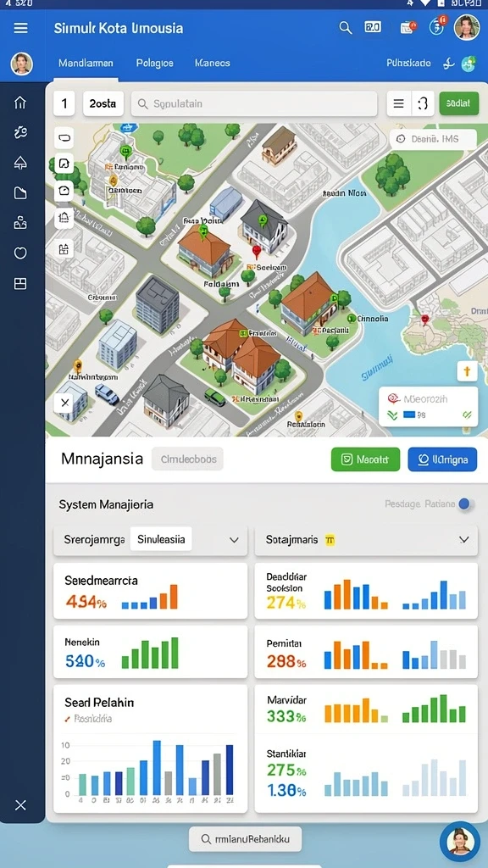Open the Deanb. IMS map selector

click(433, 139)
